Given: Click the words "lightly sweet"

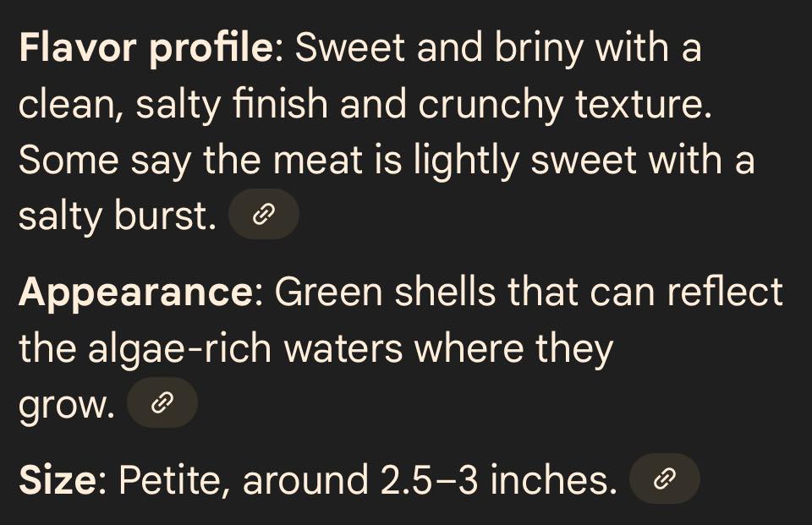Looking at the screenshot, I should 525,161.
